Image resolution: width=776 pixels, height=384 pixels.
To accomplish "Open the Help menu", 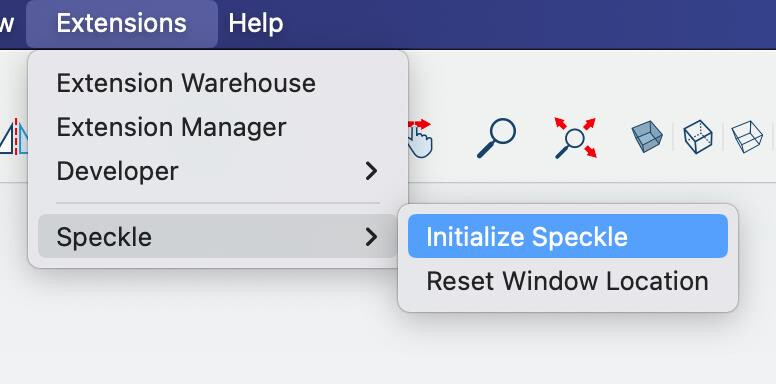I will pos(256,23).
